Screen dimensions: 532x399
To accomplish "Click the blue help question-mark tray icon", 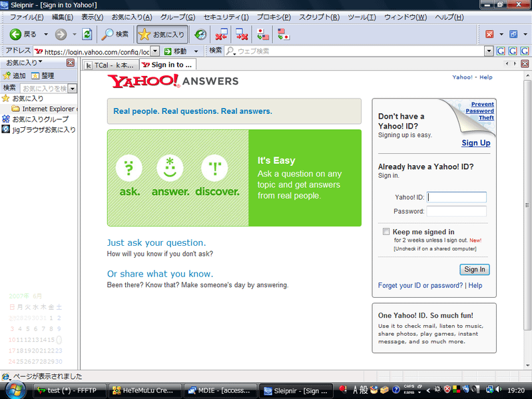I will point(396,390).
